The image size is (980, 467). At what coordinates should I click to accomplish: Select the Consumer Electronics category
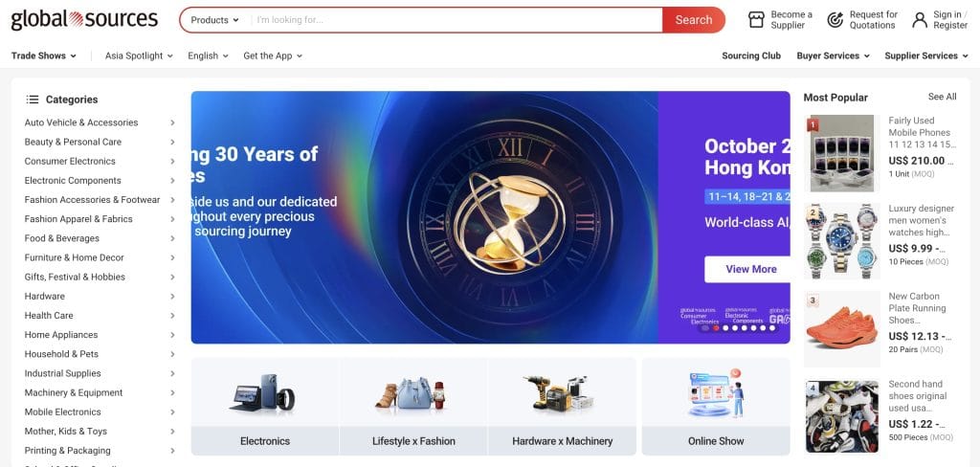[x=70, y=161]
